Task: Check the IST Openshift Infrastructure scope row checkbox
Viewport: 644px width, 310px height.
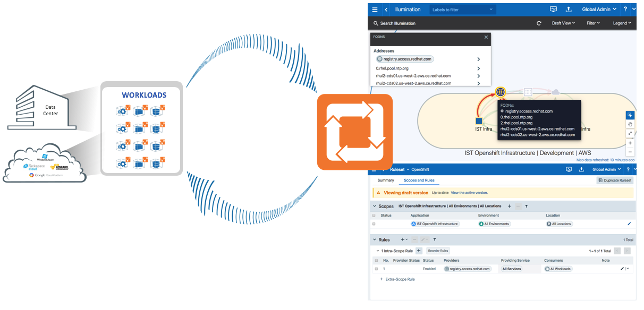Action: [x=374, y=224]
